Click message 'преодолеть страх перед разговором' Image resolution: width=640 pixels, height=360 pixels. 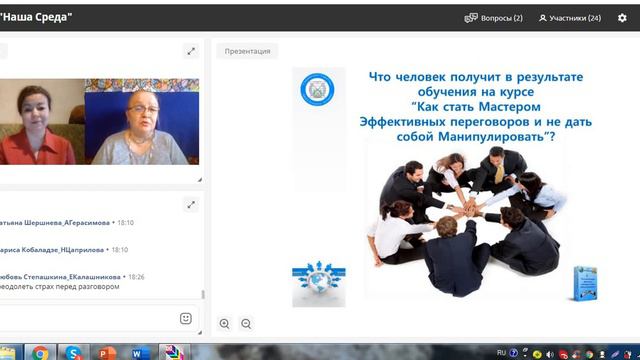[60, 287]
